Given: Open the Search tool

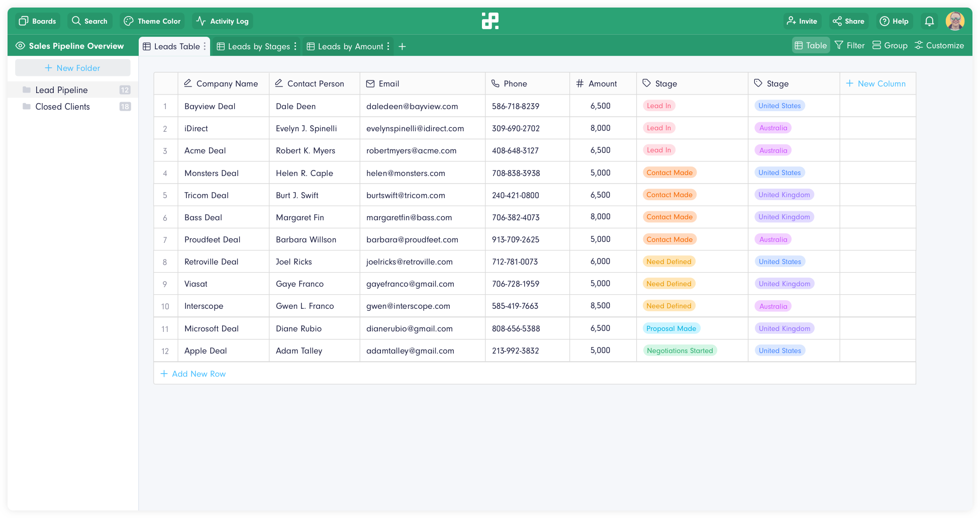Looking at the screenshot, I should coord(89,21).
